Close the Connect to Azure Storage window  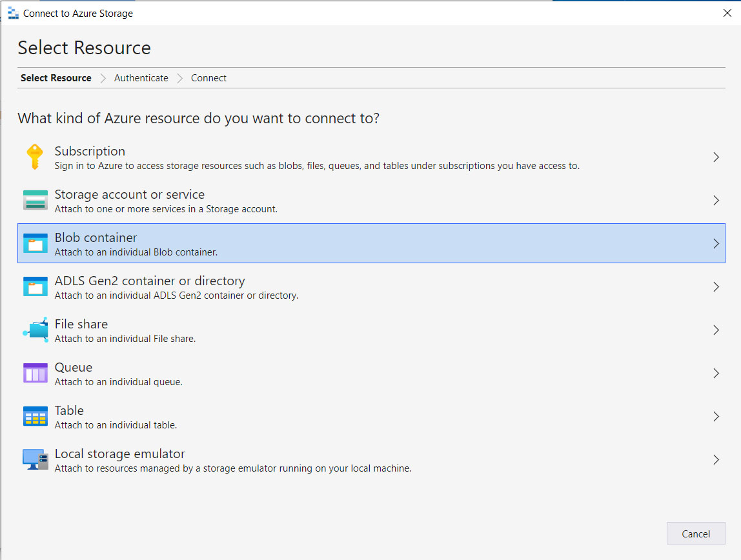(x=727, y=13)
